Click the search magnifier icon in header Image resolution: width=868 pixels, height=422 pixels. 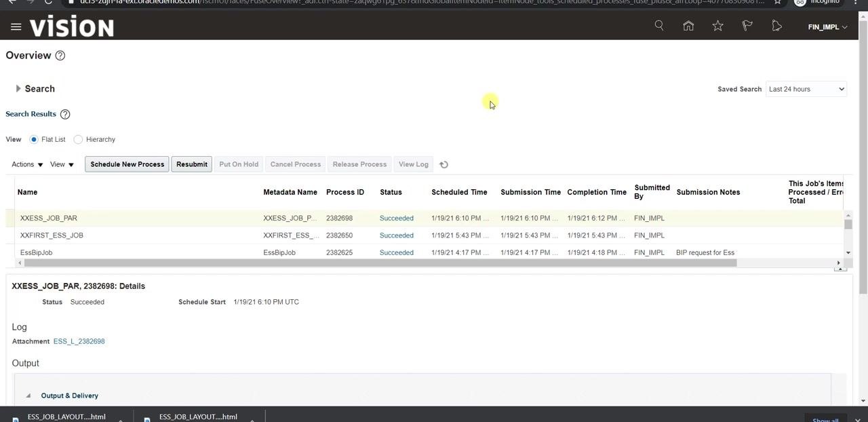[659, 26]
